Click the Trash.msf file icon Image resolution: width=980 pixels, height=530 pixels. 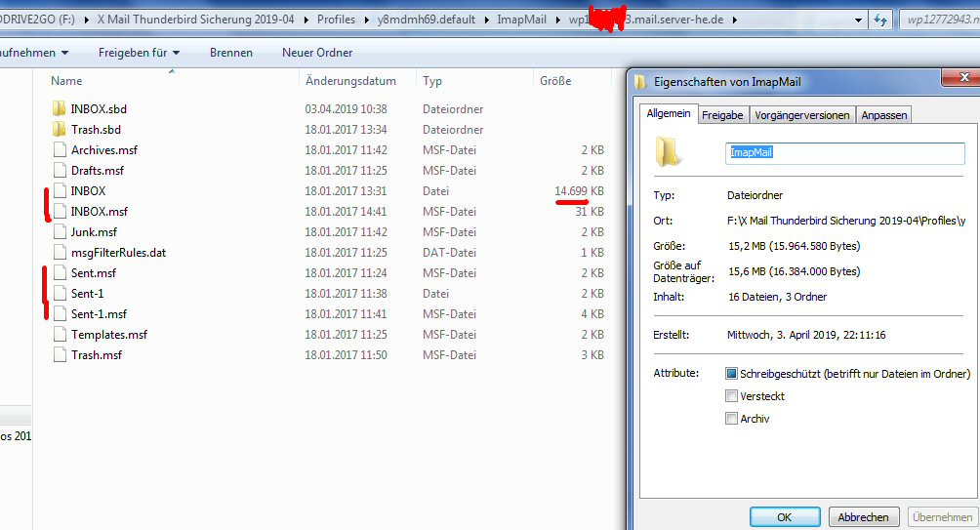coord(60,355)
